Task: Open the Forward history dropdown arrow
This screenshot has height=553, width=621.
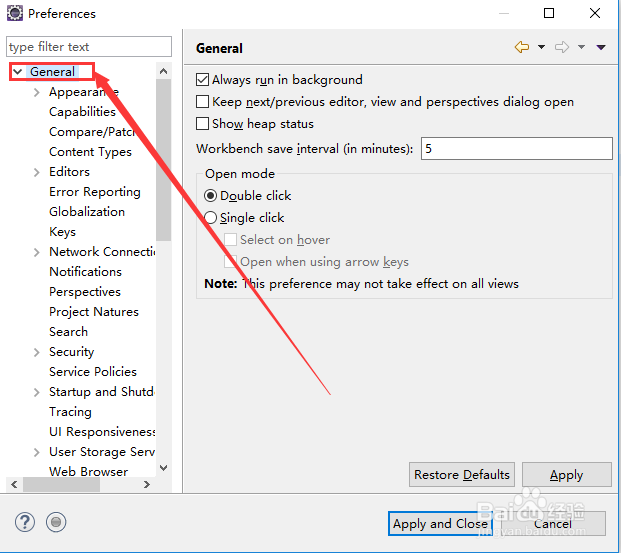Action: point(581,47)
